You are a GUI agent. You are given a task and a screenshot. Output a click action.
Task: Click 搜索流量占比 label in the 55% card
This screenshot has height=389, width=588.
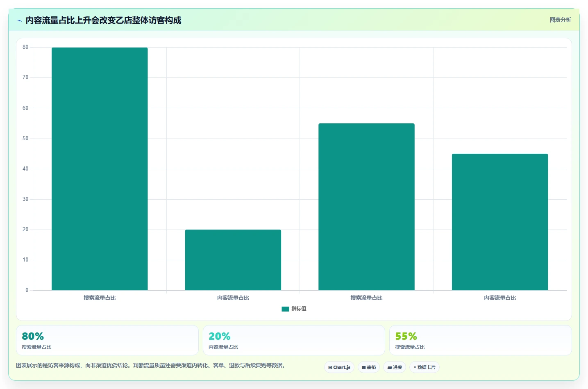[x=410, y=347]
